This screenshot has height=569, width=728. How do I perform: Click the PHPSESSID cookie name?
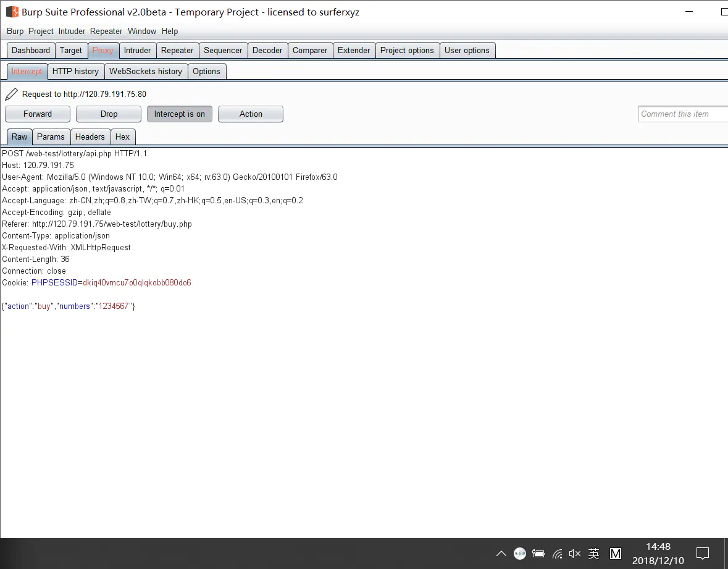pyautogui.click(x=54, y=282)
